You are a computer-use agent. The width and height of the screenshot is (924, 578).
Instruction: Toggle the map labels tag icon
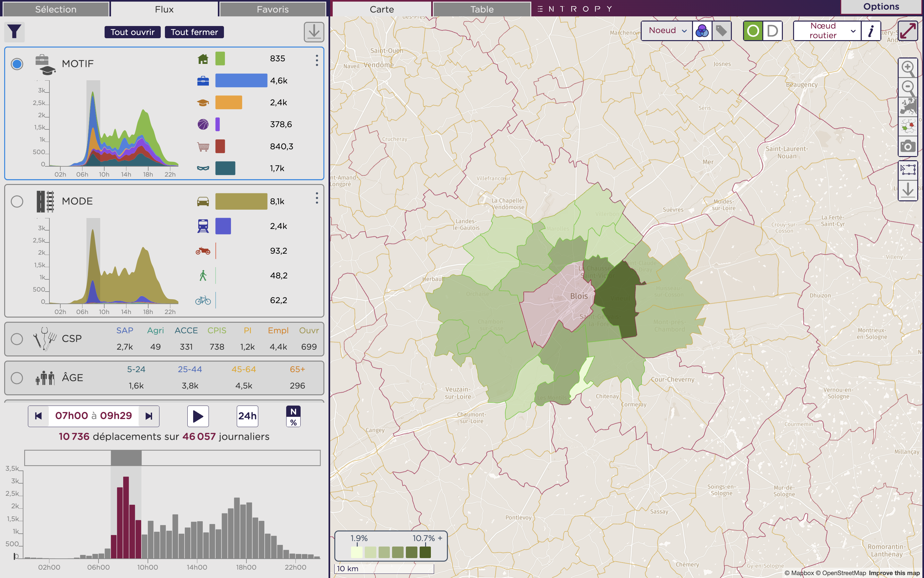(721, 31)
